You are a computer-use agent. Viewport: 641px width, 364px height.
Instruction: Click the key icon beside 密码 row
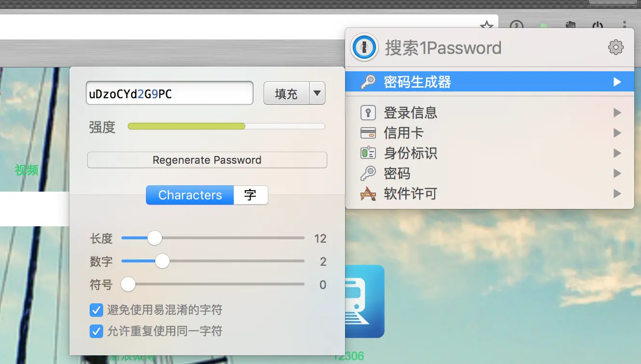coord(368,173)
